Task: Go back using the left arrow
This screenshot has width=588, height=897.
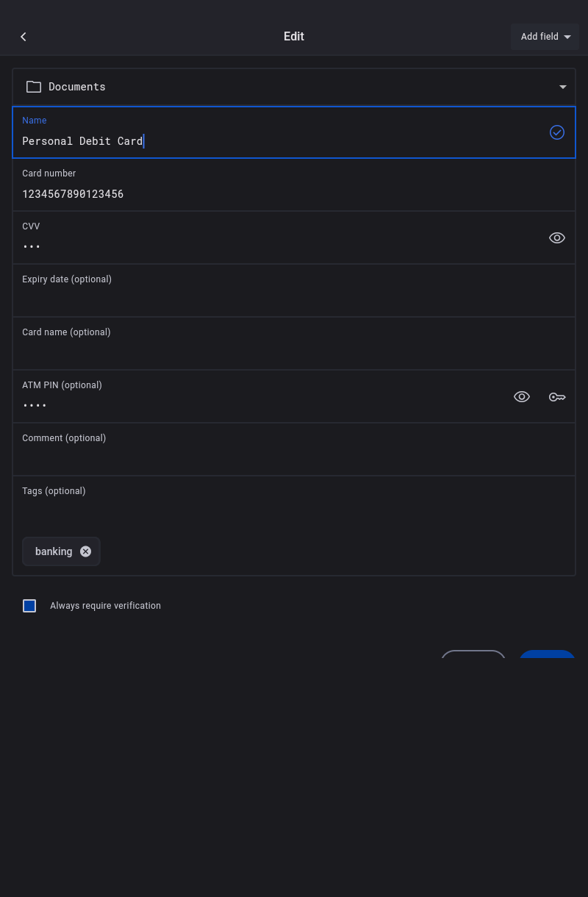Action: coord(24,37)
